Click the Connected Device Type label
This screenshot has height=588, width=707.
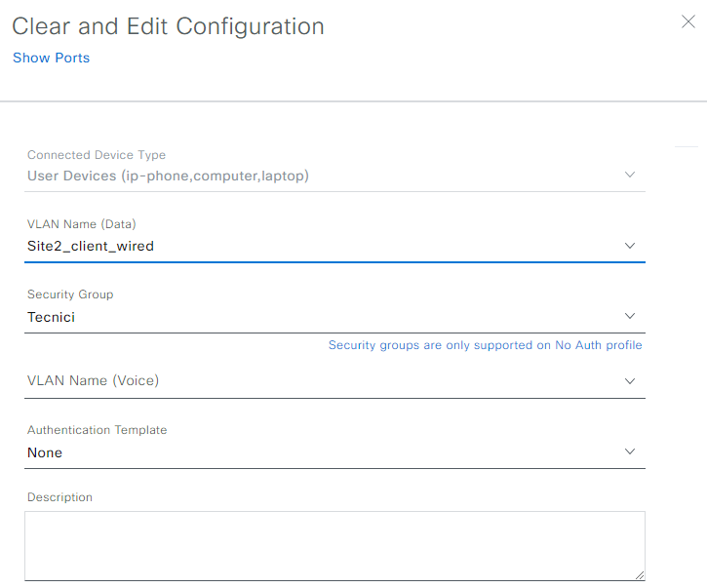97,155
